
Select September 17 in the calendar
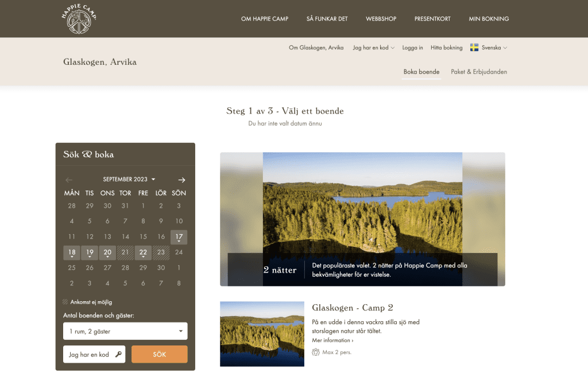point(179,237)
